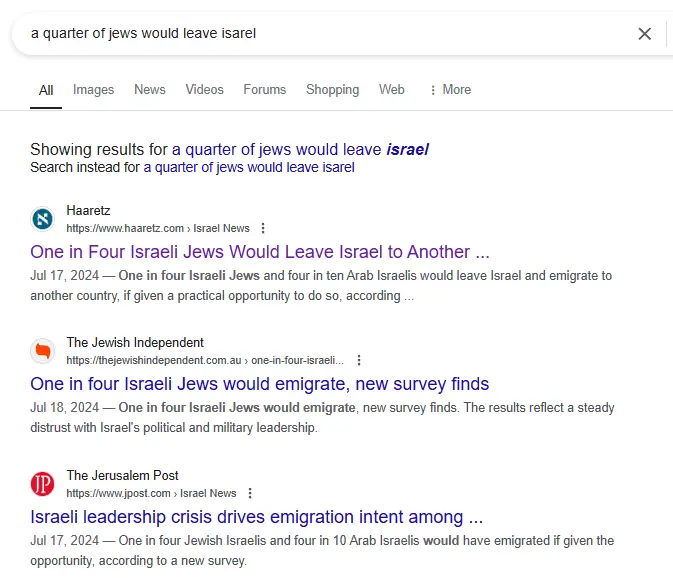Clear the search box with X icon
The image size is (673, 578).
coord(645,34)
